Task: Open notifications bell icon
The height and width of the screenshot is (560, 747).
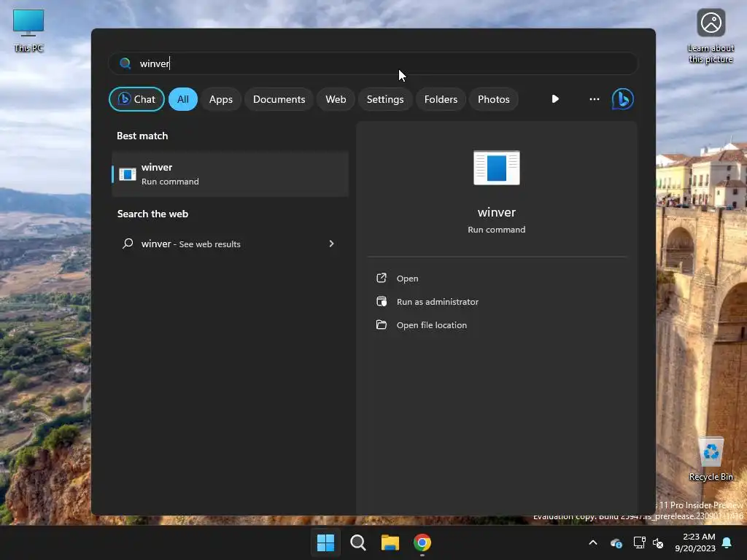Action: (x=727, y=542)
